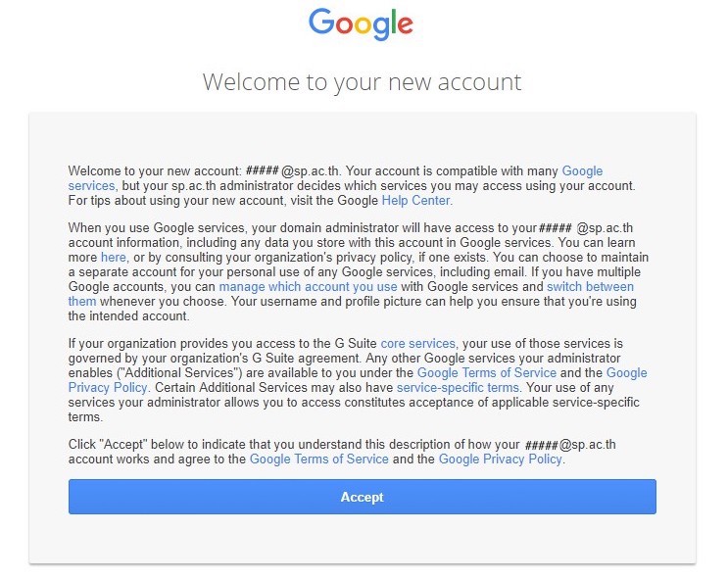View the G Suite core services link
This screenshot has width=728, height=580.
417,344
